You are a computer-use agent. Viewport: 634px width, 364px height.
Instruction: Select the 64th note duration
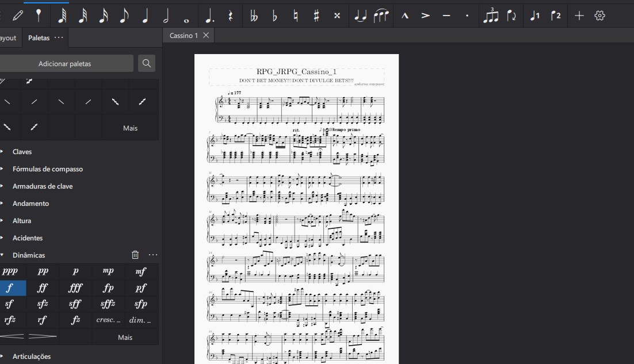[62, 16]
